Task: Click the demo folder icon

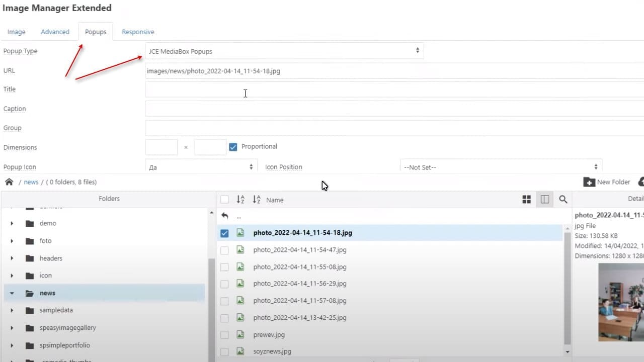Action: [30, 223]
